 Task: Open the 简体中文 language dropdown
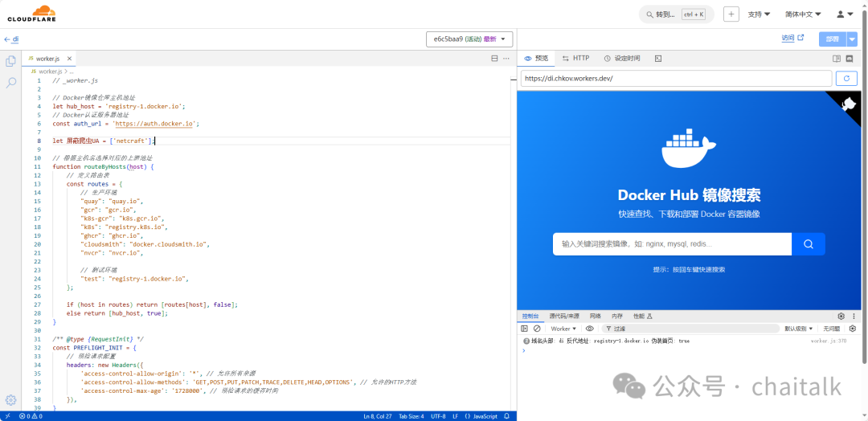[x=803, y=14]
